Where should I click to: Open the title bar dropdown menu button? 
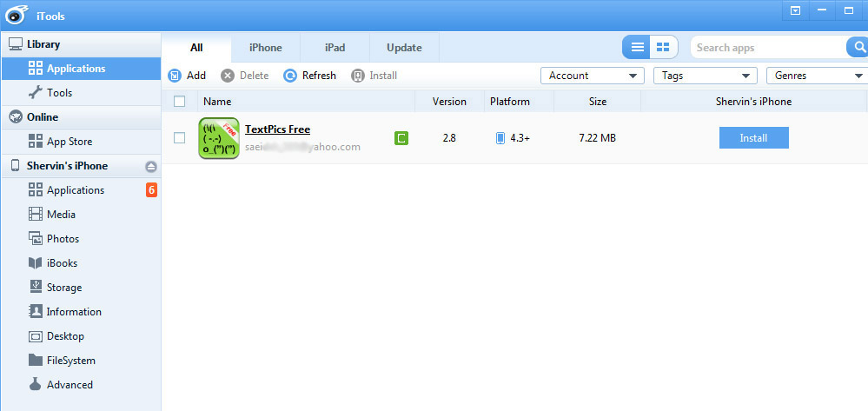(796, 10)
